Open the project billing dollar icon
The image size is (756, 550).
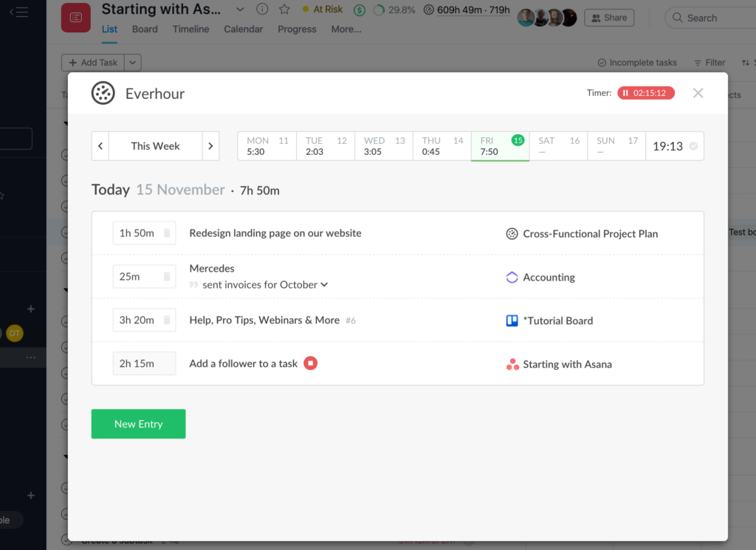click(359, 10)
